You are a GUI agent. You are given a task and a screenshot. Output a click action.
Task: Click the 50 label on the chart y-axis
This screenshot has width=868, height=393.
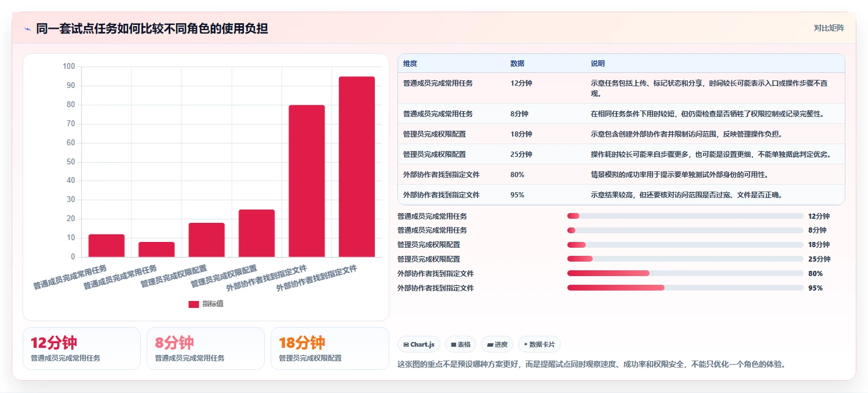71,161
